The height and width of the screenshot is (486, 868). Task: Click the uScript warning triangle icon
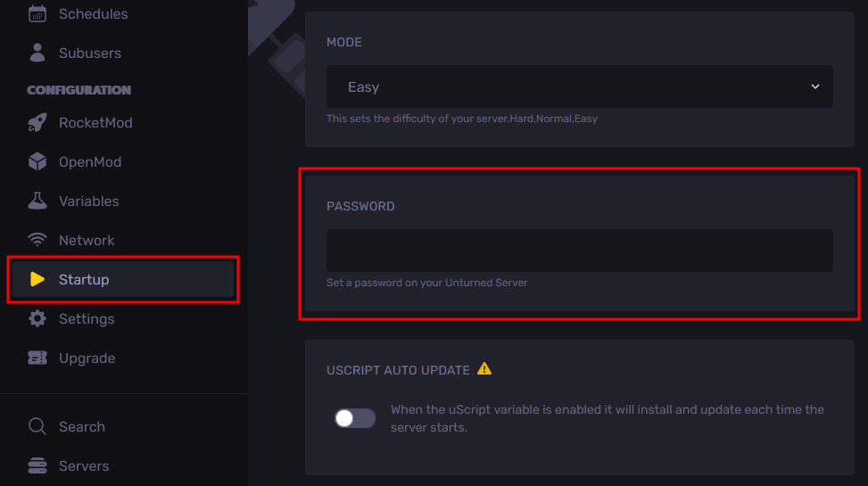(x=484, y=368)
